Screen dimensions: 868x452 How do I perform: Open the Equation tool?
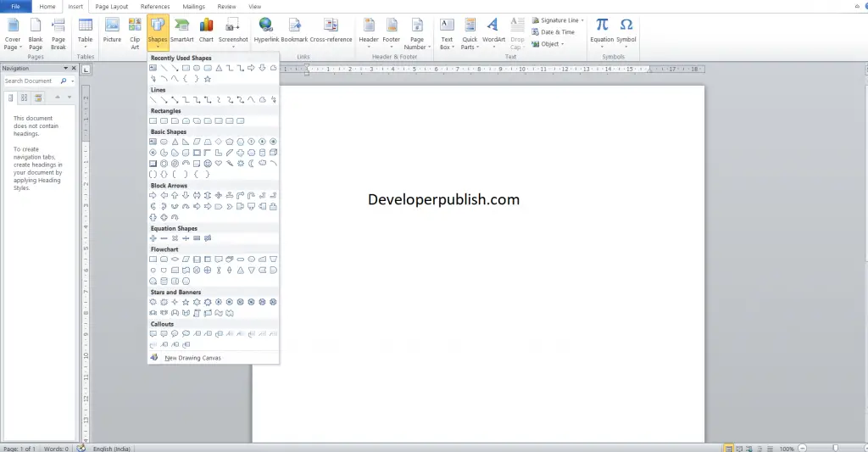tap(602, 31)
